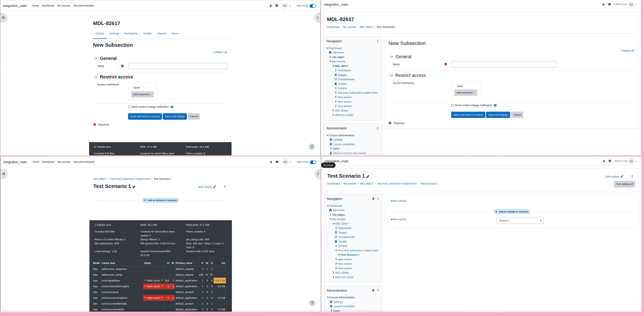The image size is (644, 316).
Task: Click the question-mark help button in bottom-left pane
Action: click(312, 303)
